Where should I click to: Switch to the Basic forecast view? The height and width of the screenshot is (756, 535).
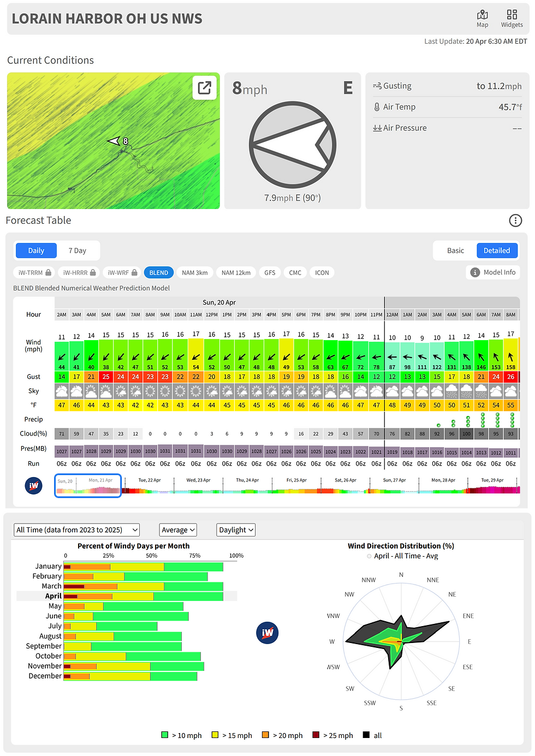454,250
